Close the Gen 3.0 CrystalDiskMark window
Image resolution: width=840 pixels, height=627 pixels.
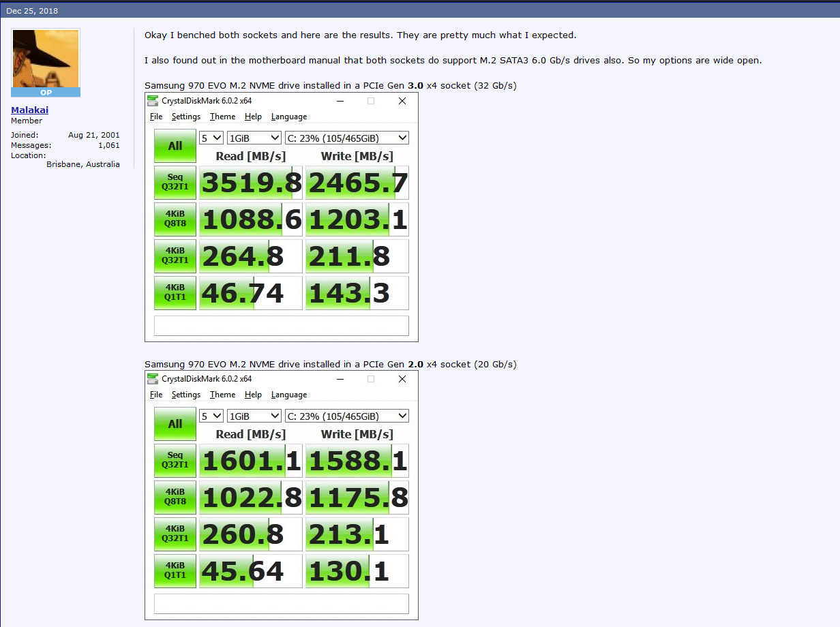coord(402,101)
